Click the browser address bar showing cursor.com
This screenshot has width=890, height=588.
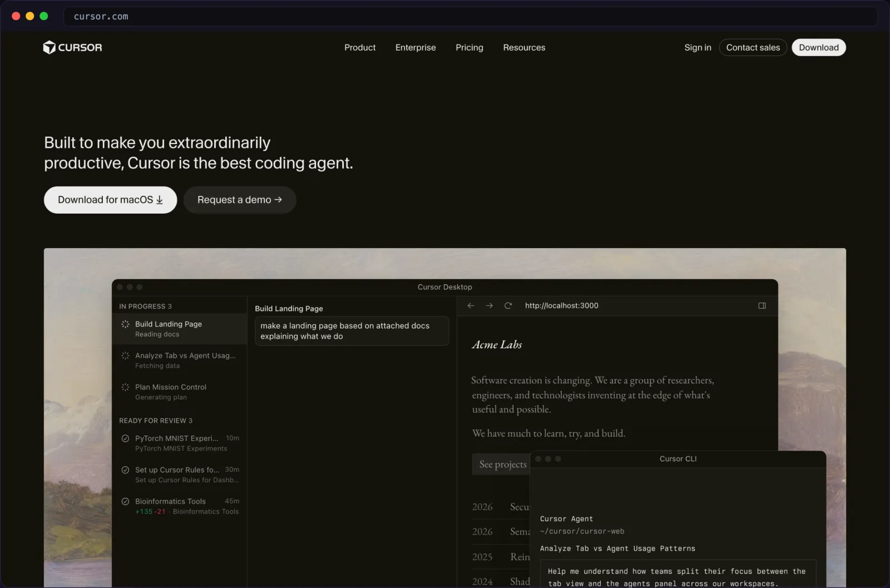(x=470, y=17)
